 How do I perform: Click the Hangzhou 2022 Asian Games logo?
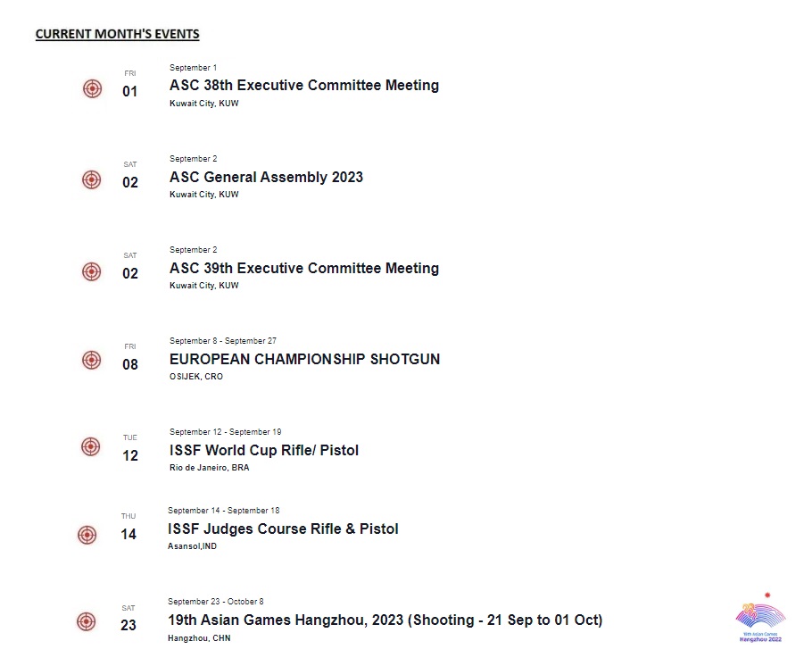pos(758,620)
